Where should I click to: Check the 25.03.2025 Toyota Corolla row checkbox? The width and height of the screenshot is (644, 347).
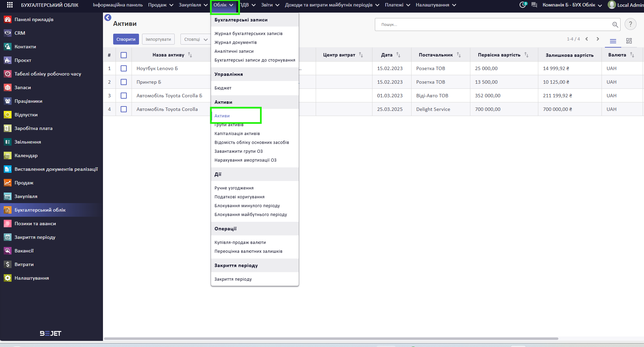[x=124, y=109]
